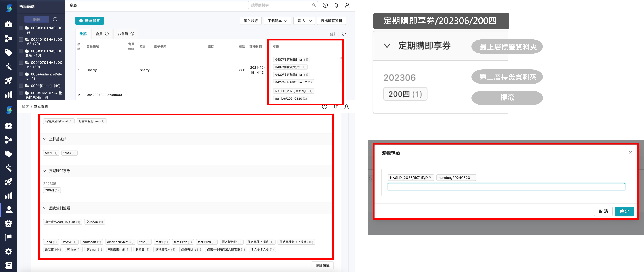Select the customers person icon in sidebar

9,210
